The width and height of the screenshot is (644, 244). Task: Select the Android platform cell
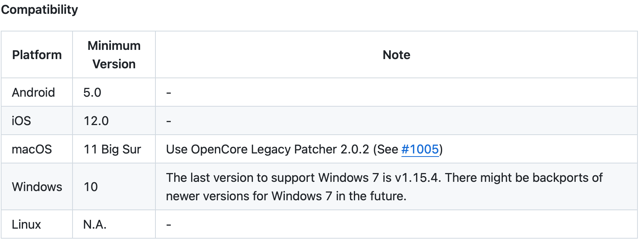[x=33, y=92]
